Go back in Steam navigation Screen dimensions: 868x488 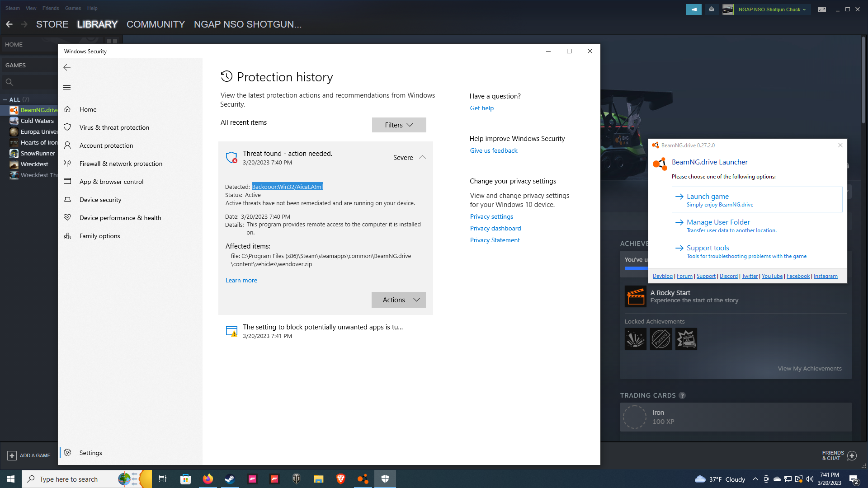[9, 24]
